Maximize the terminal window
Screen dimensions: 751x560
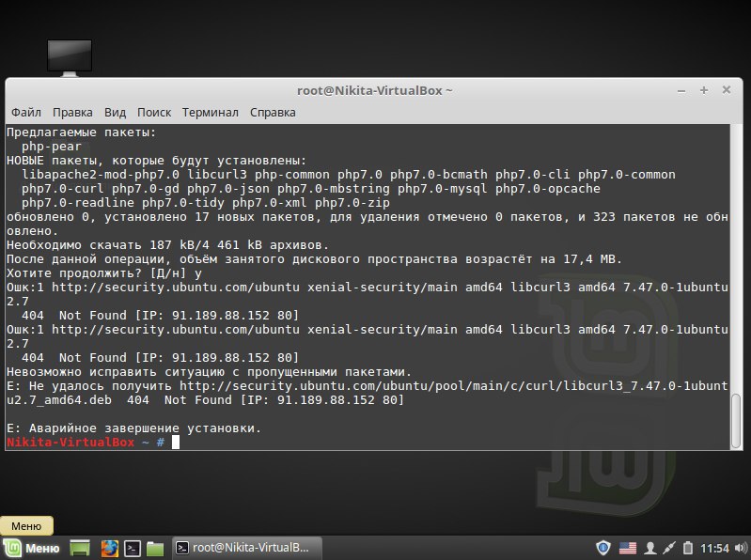704,90
